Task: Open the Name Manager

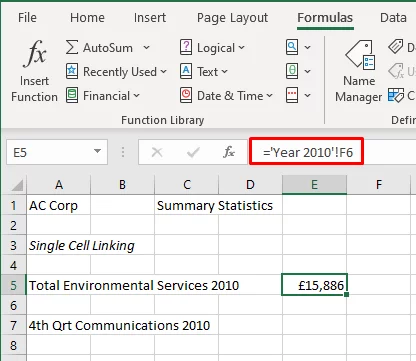Action: pos(359,72)
